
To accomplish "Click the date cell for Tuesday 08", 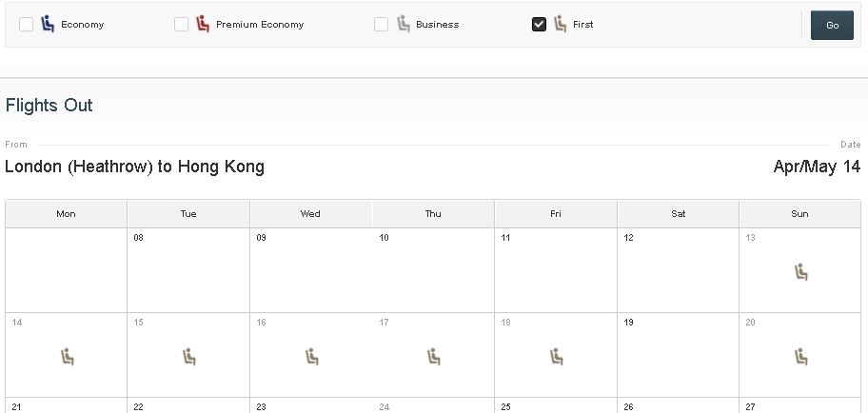I will coord(188,269).
